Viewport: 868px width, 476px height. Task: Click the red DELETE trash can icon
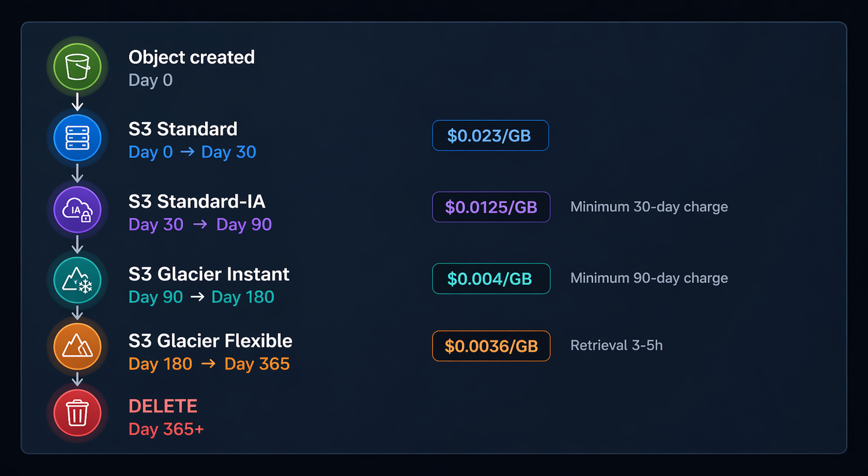(x=77, y=413)
